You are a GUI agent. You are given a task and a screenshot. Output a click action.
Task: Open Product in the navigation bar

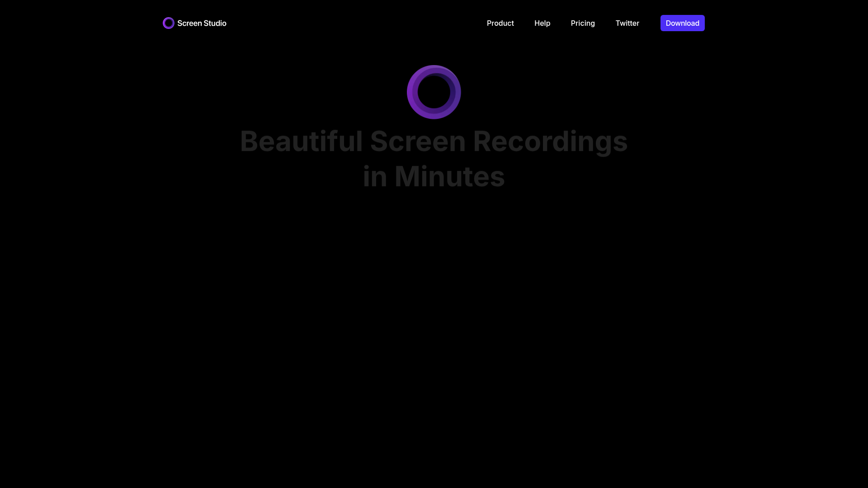coord(500,23)
